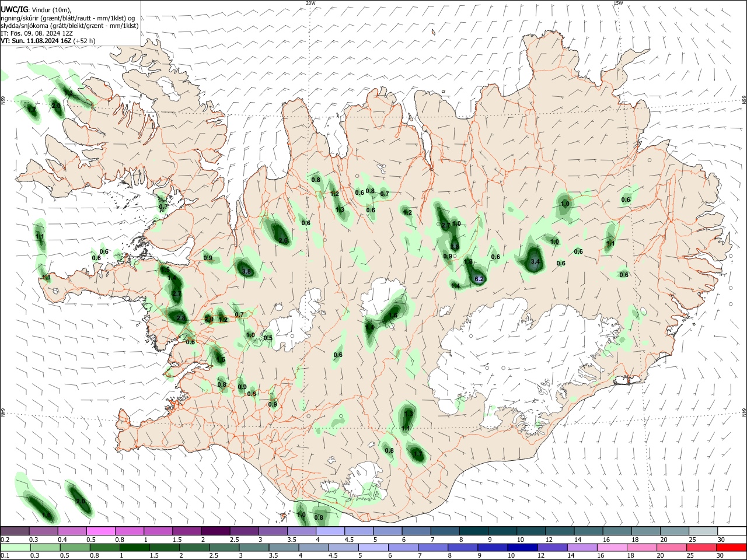Click the 'IT: Fös. 09. 08. 2024 12Z' line
The height and width of the screenshot is (560, 747).
(x=37, y=33)
